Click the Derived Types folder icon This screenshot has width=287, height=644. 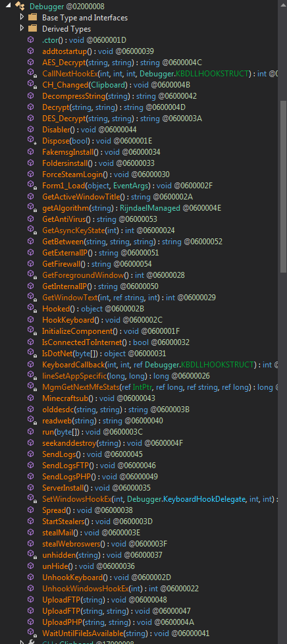coord(32,29)
